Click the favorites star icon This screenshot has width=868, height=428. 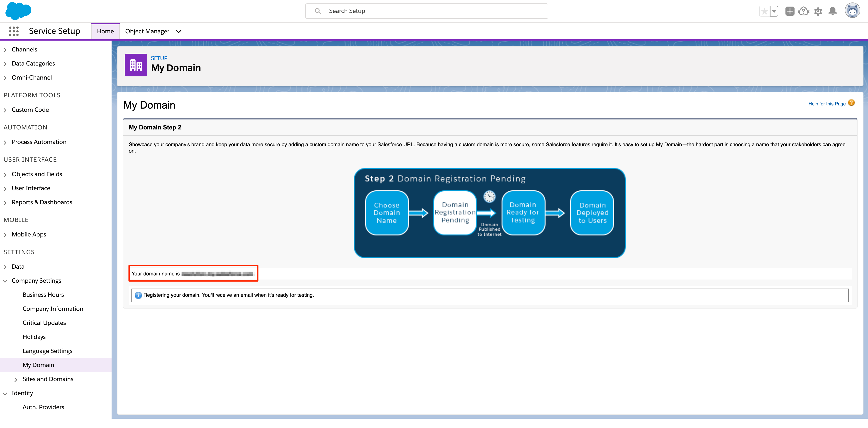tap(765, 11)
